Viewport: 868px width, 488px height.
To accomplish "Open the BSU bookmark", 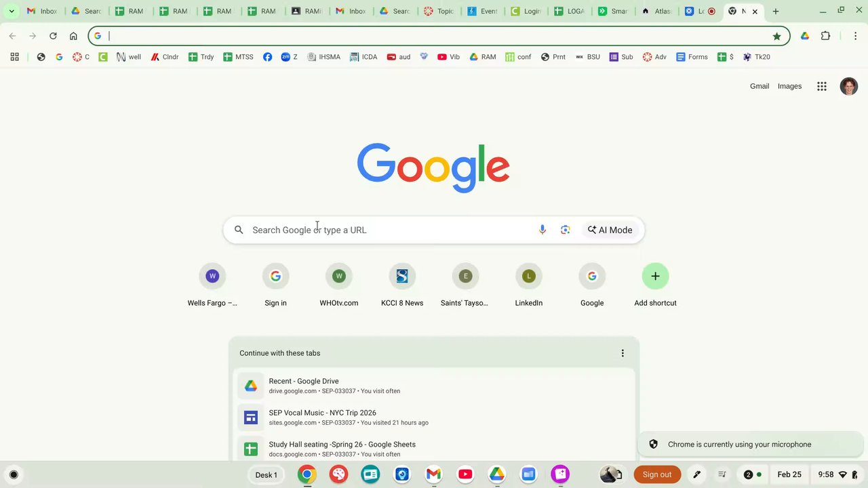I will pyautogui.click(x=587, y=57).
